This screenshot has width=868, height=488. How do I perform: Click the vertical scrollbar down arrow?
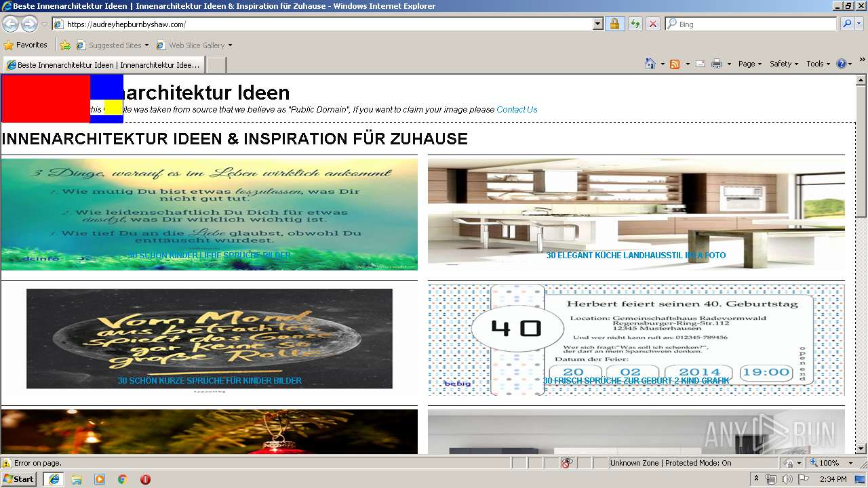(x=861, y=448)
